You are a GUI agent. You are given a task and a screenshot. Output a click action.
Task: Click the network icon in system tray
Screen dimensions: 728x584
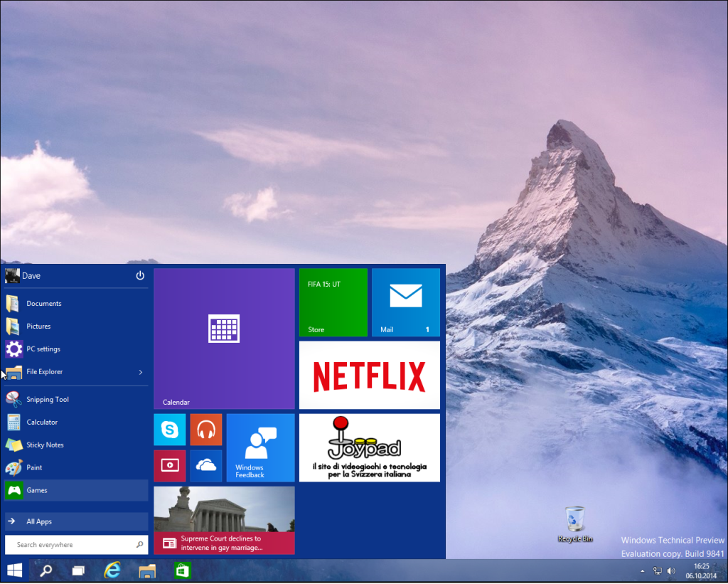658,571
